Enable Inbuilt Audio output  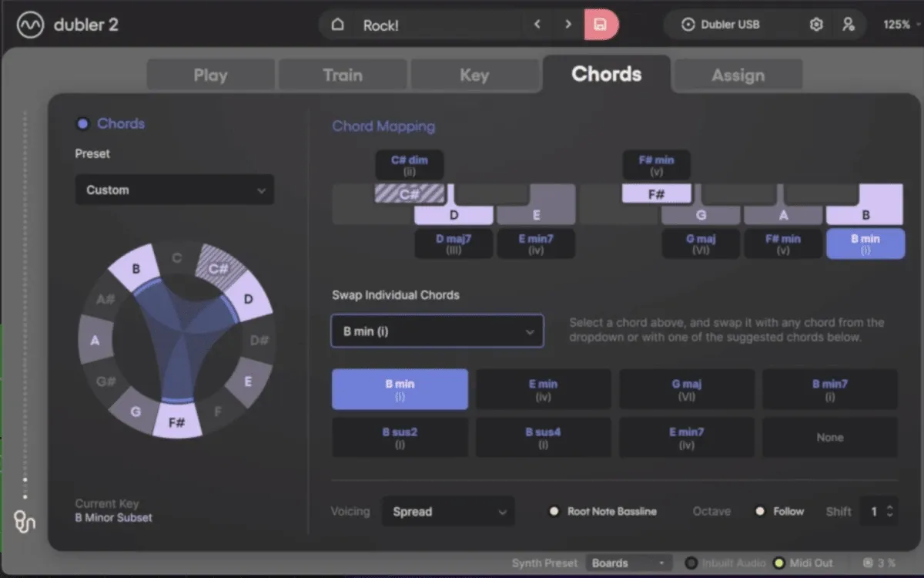point(691,563)
